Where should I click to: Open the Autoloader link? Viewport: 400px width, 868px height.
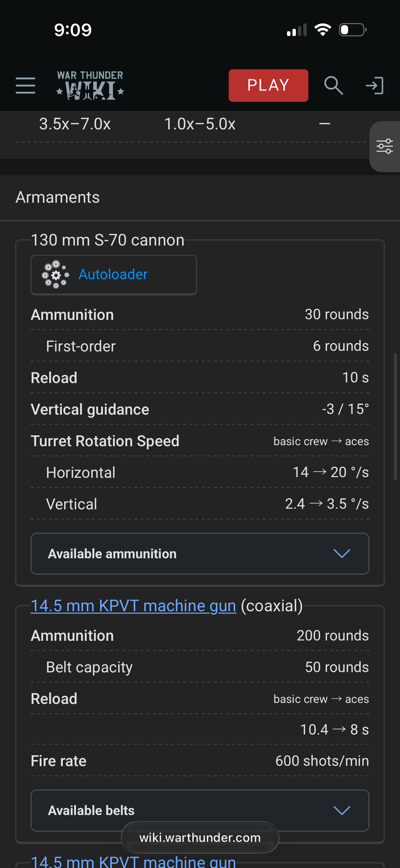[113, 274]
